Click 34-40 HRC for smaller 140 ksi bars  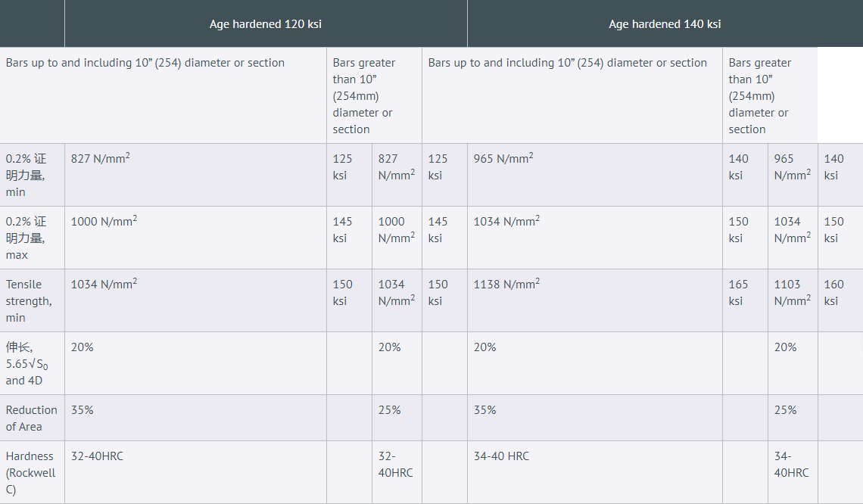501,456
